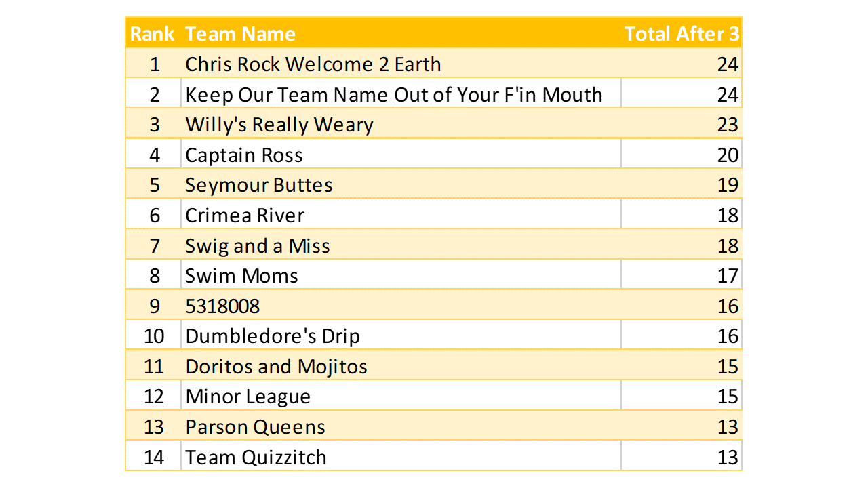Click Swim Moms' total score of 17

point(727,276)
